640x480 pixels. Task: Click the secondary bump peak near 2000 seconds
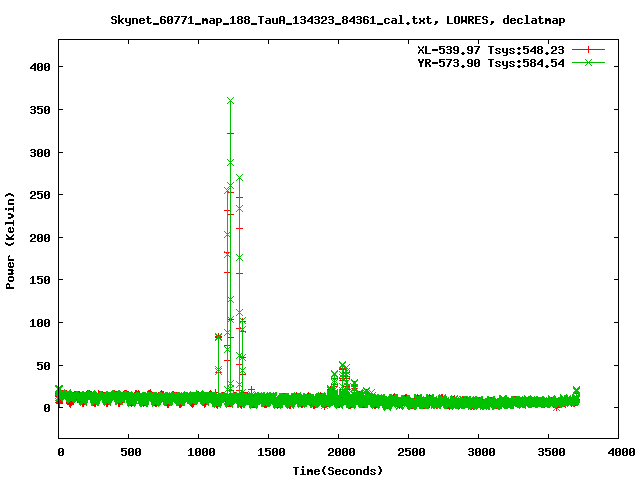(x=342, y=364)
